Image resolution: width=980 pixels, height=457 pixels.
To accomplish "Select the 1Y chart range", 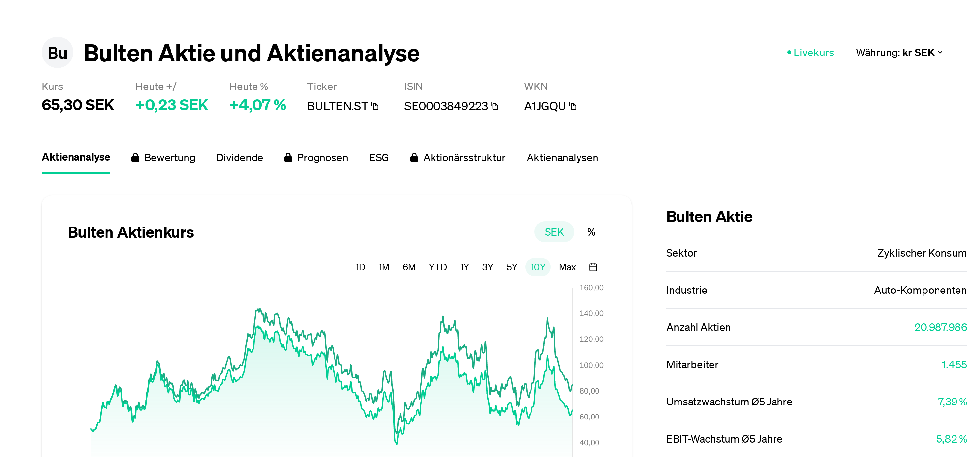I will pos(465,267).
